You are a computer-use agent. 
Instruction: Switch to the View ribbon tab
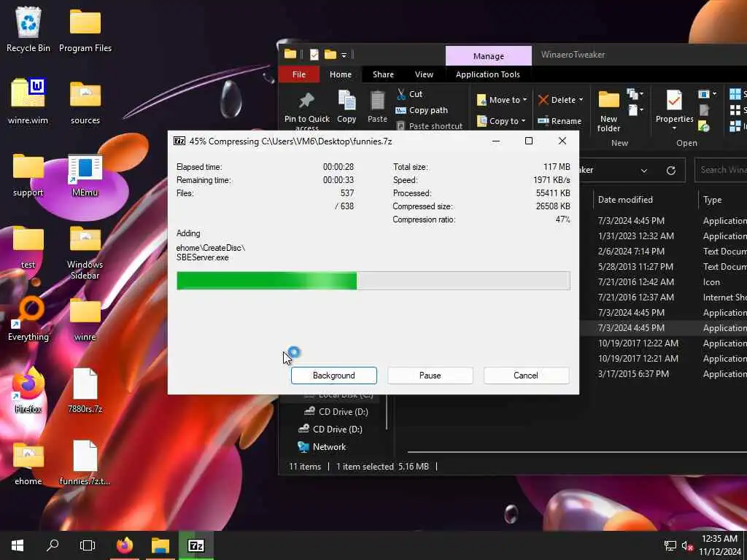coord(424,74)
